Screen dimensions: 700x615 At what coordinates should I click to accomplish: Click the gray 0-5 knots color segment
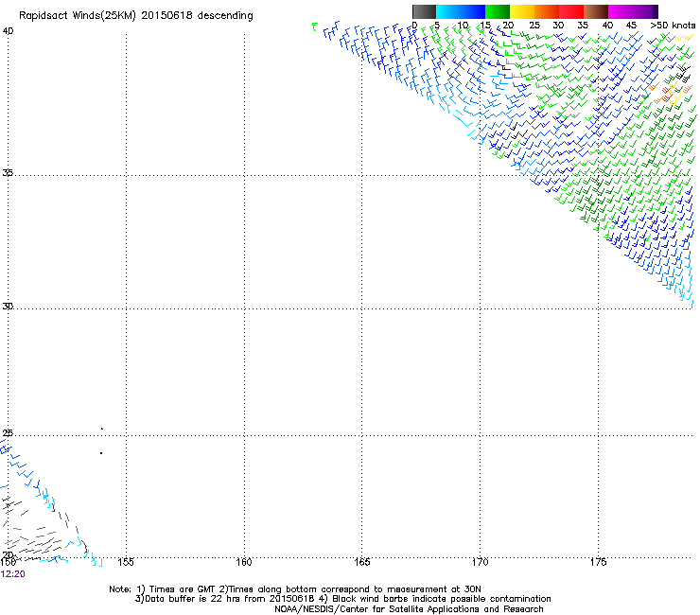coord(424,11)
